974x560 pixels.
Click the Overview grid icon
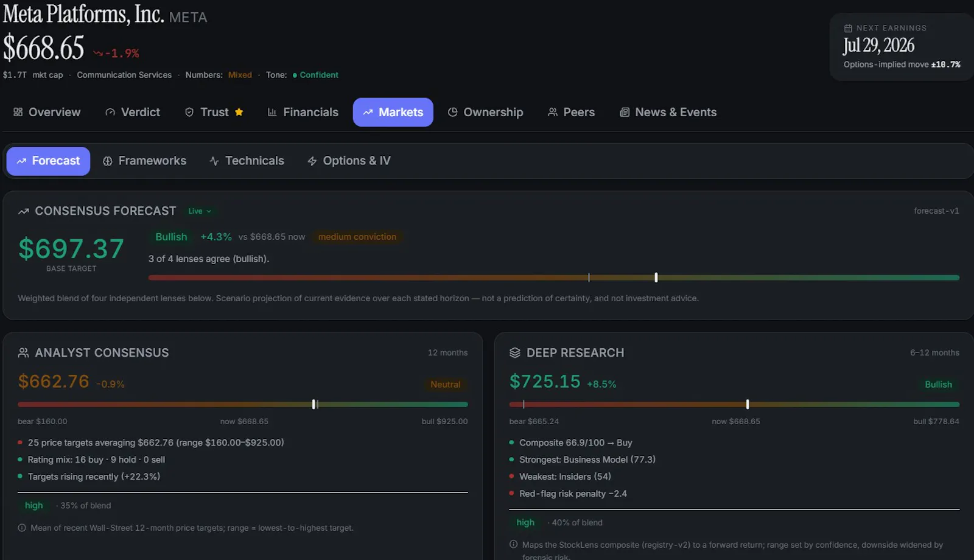[18, 112]
